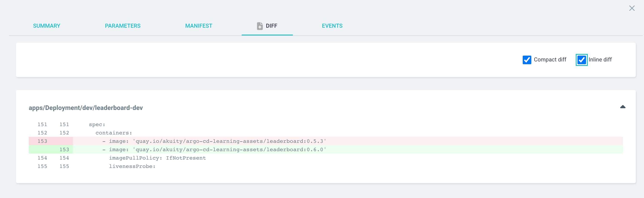Select added line with leaderboard:0.6.0 image
The image size is (644, 198).
tap(326, 149)
